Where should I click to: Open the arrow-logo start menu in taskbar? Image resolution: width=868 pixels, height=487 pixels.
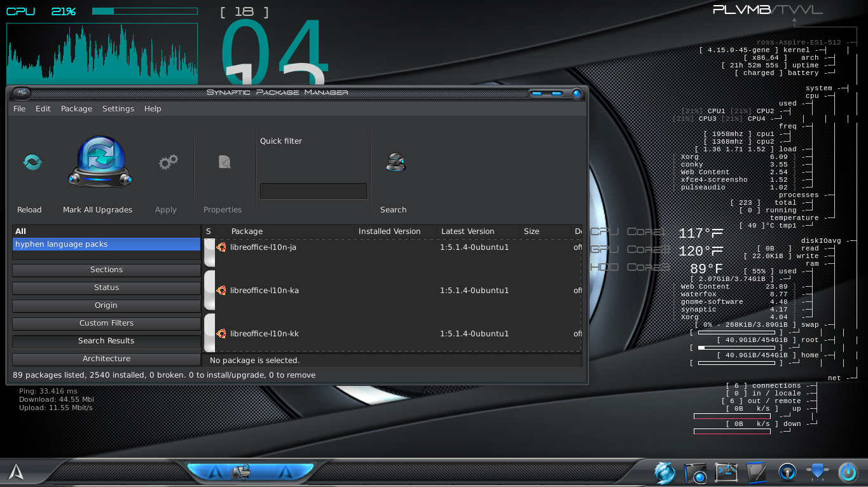click(16, 472)
